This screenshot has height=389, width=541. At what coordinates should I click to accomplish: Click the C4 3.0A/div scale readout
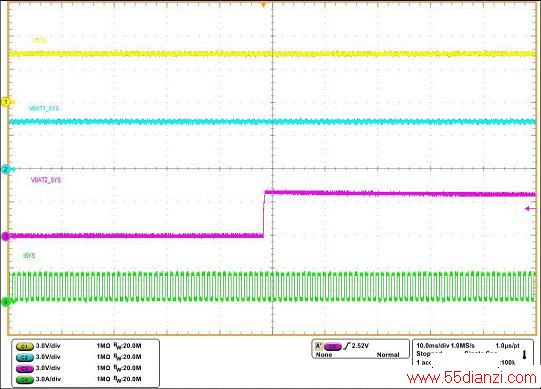48,379
